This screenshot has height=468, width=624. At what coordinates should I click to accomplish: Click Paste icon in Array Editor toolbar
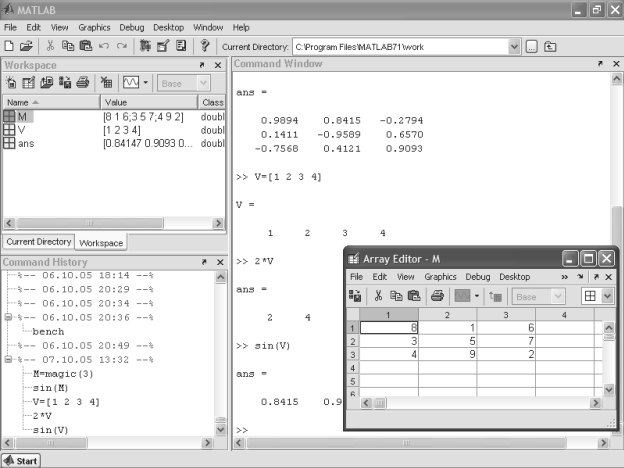tap(414, 296)
